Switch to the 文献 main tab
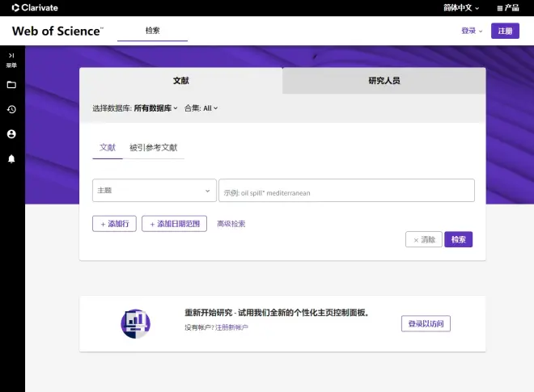Viewport: 534px width, 392px height. 181,81
